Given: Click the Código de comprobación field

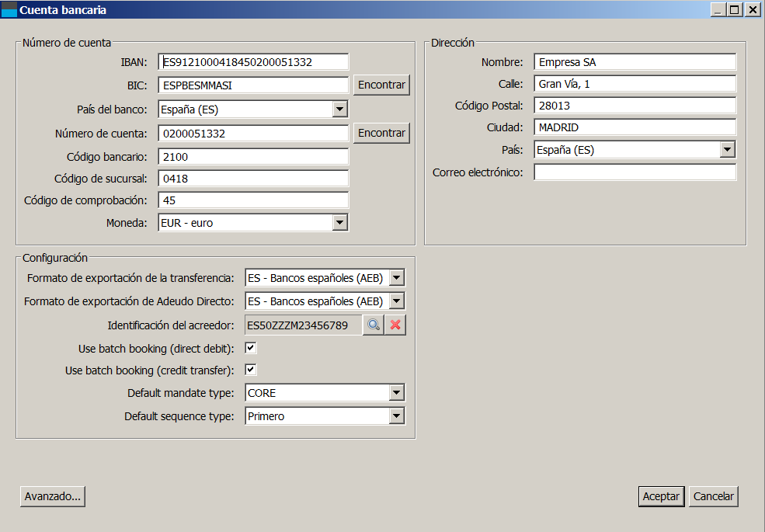Looking at the screenshot, I should (253, 200).
